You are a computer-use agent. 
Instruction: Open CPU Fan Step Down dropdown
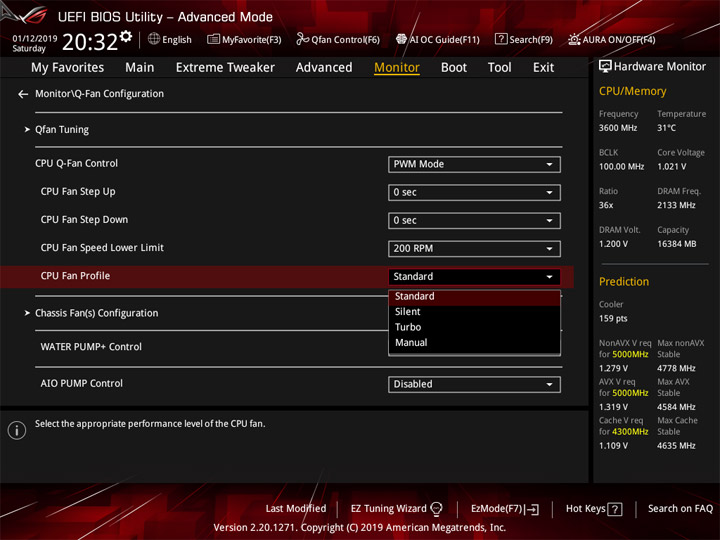point(474,220)
